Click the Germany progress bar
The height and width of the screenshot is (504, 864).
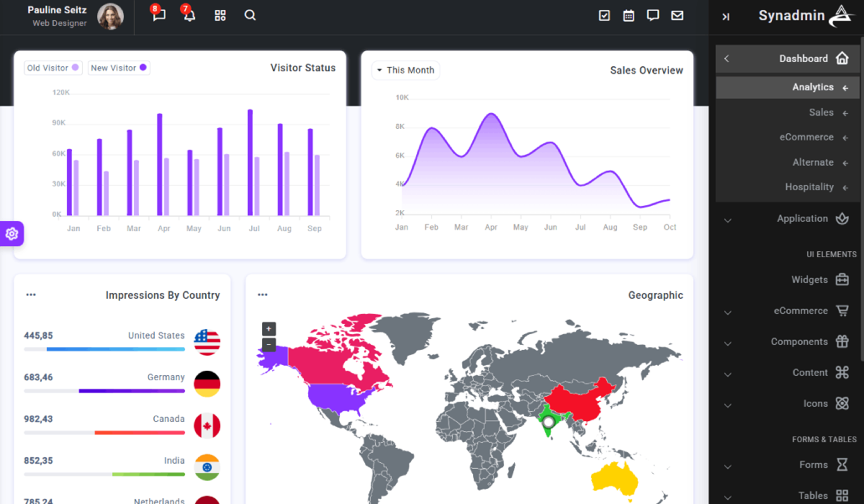[104, 391]
